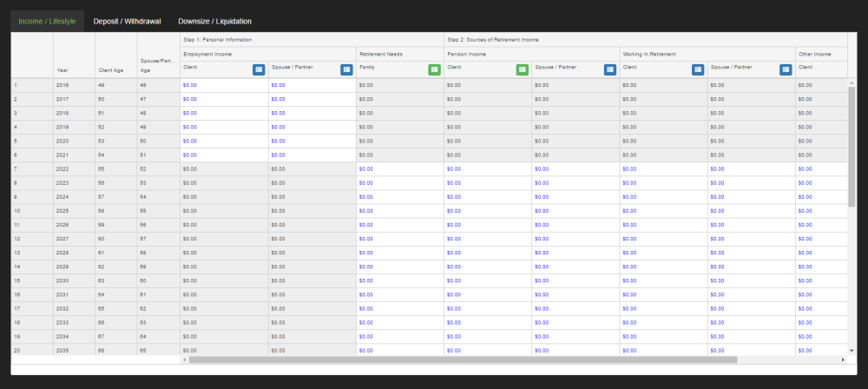Edit Pension Income Client value for 2023

tap(488, 183)
